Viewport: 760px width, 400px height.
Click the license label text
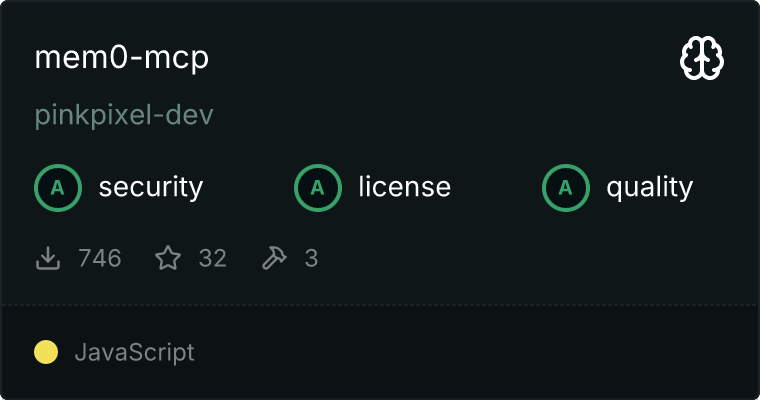[405, 187]
